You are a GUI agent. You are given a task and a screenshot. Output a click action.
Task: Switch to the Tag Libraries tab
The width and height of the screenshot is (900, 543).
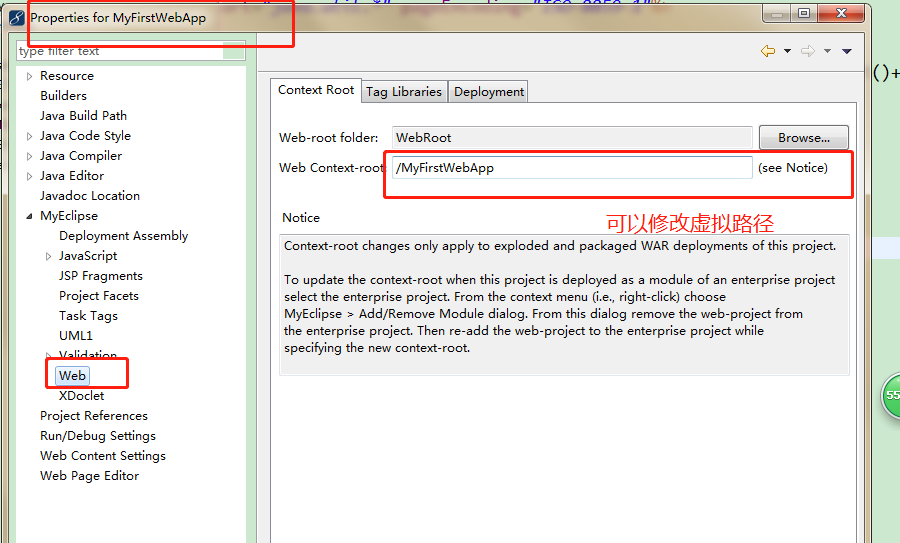[404, 92]
